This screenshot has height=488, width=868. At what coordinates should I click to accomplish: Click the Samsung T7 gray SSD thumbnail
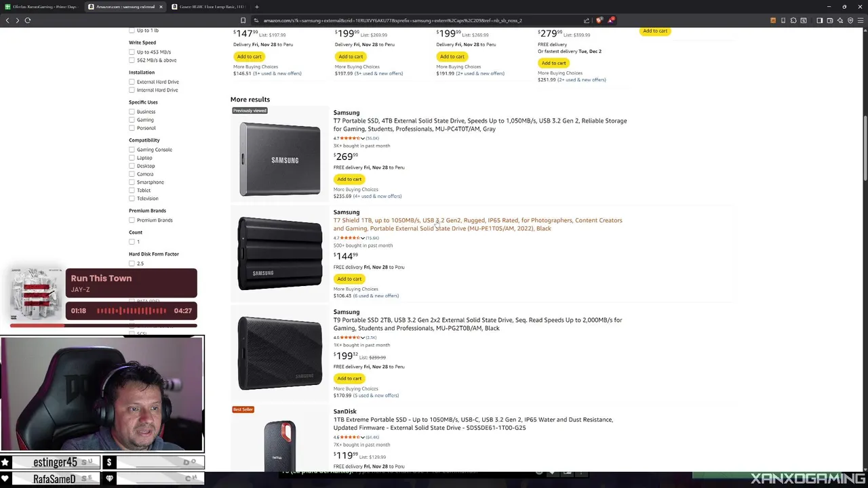tap(279, 159)
